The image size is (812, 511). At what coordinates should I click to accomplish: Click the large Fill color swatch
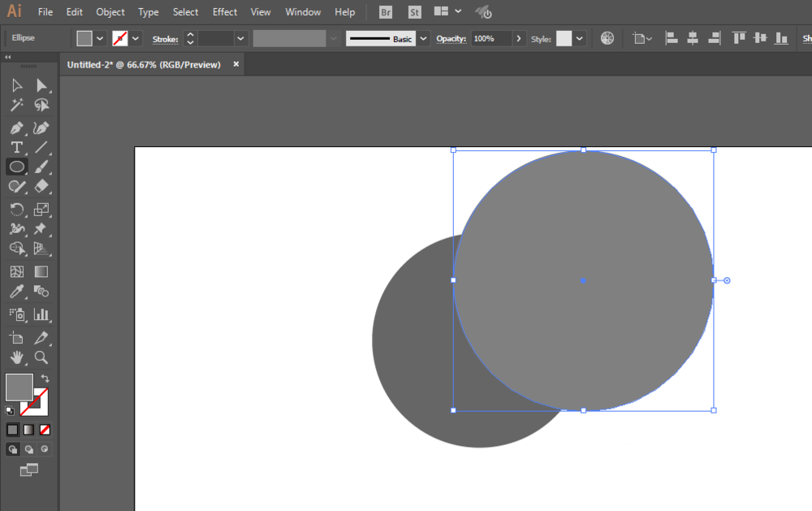19,388
